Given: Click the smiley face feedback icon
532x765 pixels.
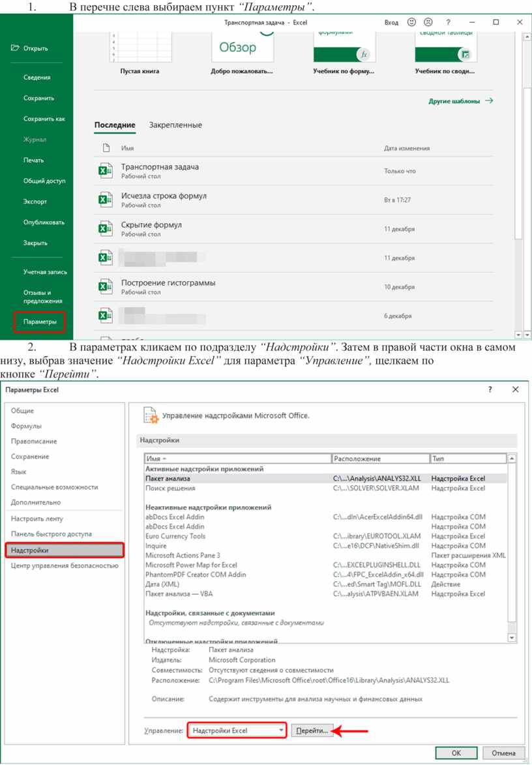Looking at the screenshot, I should click(411, 22).
